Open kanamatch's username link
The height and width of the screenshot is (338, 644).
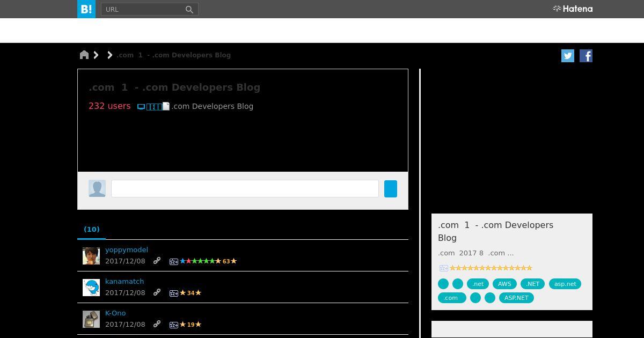[125, 281]
